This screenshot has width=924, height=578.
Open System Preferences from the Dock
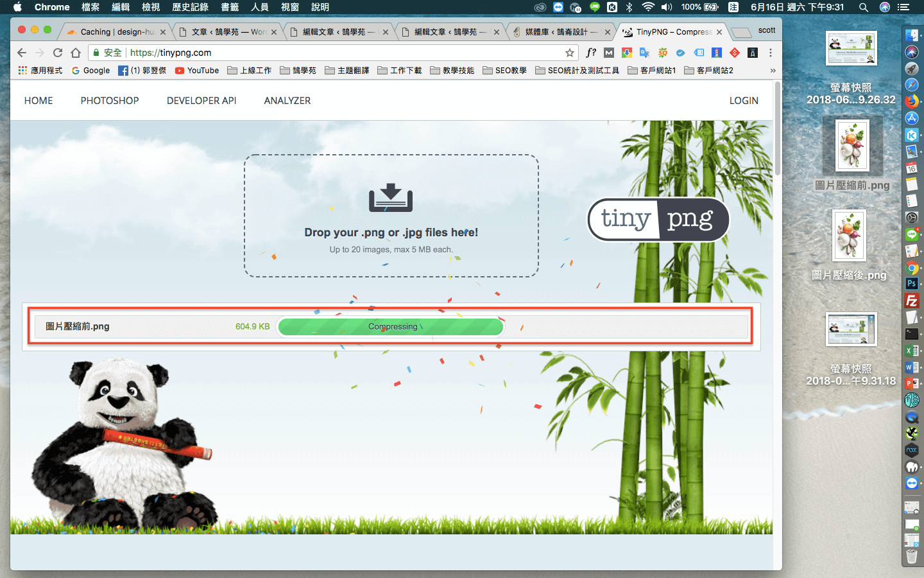click(912, 217)
